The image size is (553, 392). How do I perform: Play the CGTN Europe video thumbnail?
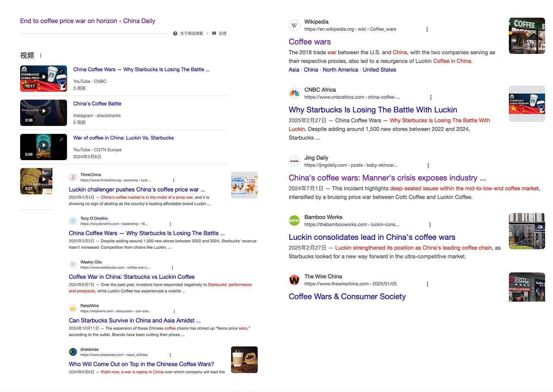(44, 147)
